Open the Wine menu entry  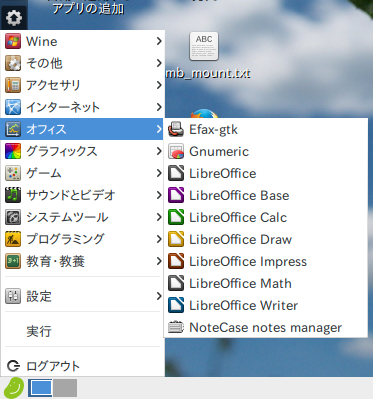(83, 41)
